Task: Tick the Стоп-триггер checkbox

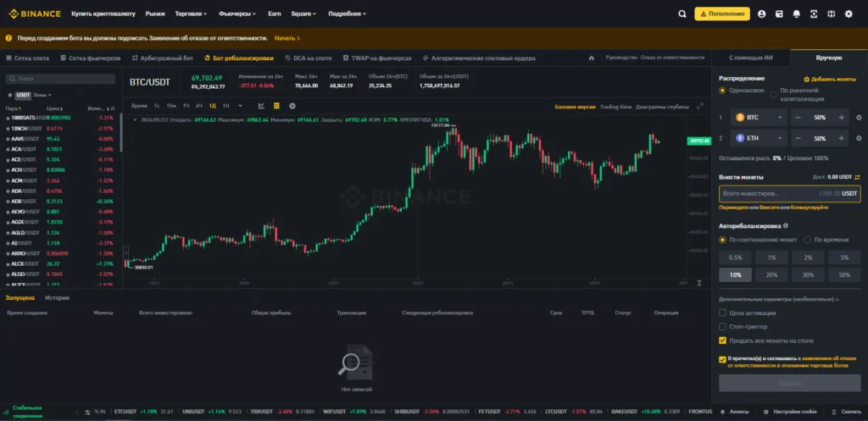Action: pos(722,326)
